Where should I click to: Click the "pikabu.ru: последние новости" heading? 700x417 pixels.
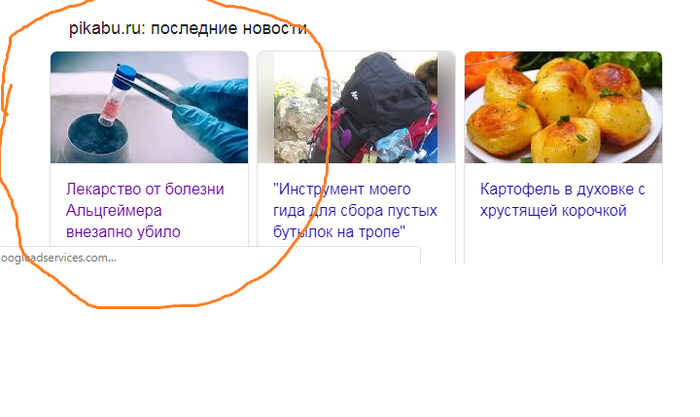point(188,29)
